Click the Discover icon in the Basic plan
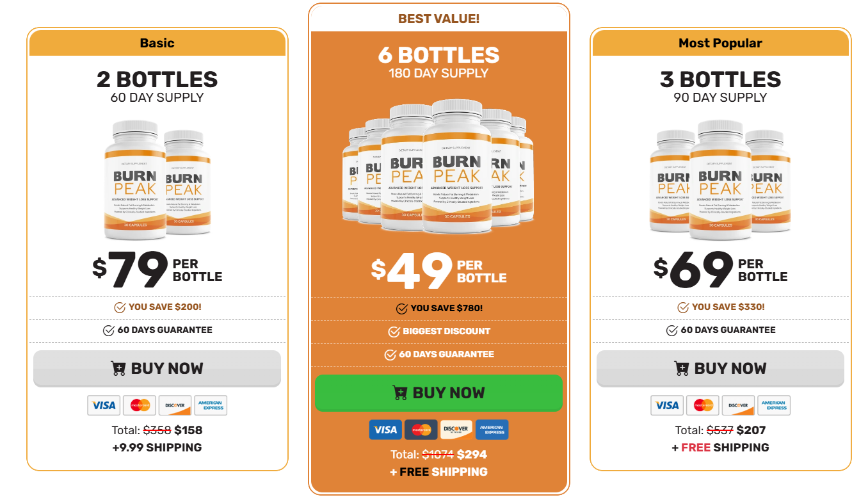 click(x=175, y=405)
